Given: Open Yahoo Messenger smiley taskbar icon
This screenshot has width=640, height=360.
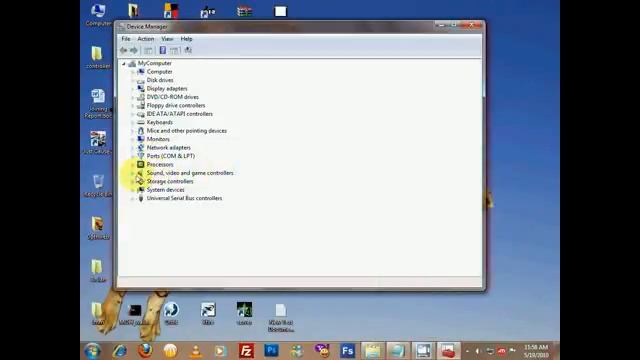Looking at the screenshot, I should click(322, 351).
